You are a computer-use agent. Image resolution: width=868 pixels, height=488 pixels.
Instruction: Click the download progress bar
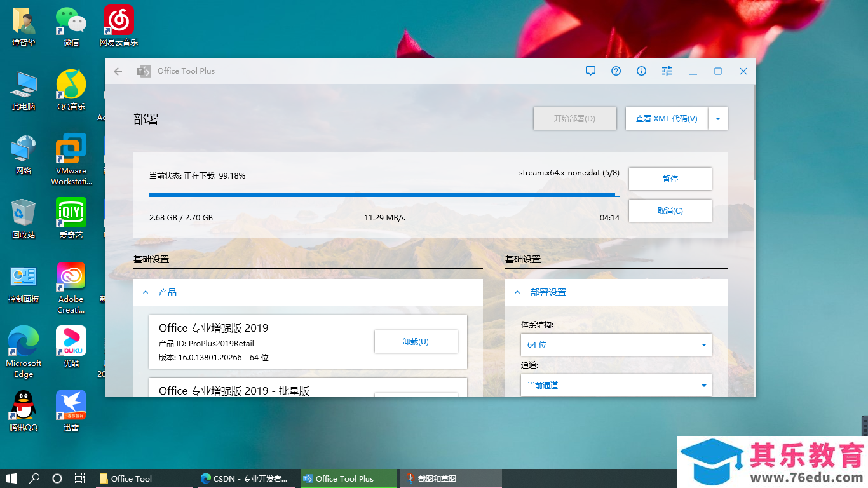click(384, 195)
